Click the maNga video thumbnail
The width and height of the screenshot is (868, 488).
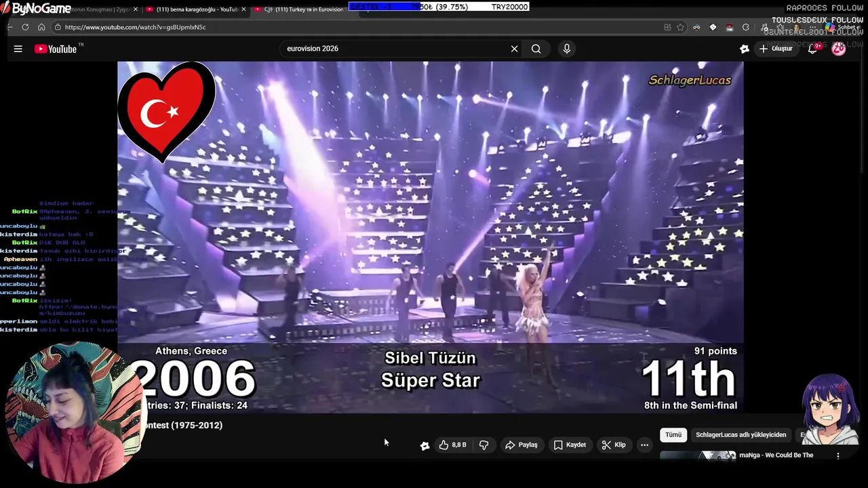click(x=698, y=455)
